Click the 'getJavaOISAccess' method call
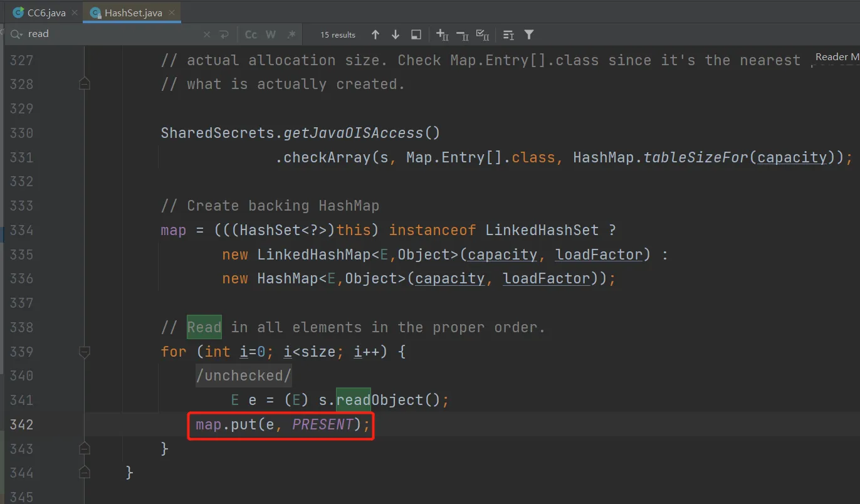The width and height of the screenshot is (860, 504). coord(354,133)
